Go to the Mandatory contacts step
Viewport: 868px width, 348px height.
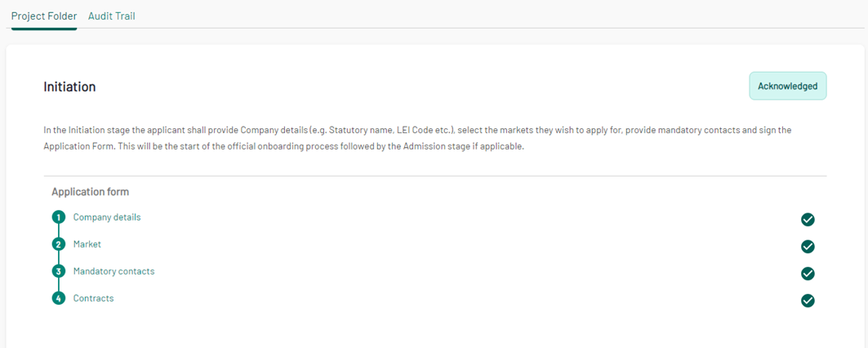(114, 271)
